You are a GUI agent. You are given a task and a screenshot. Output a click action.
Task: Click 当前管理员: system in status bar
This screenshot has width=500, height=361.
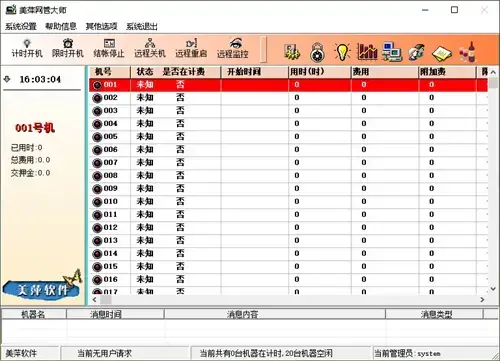(407, 353)
